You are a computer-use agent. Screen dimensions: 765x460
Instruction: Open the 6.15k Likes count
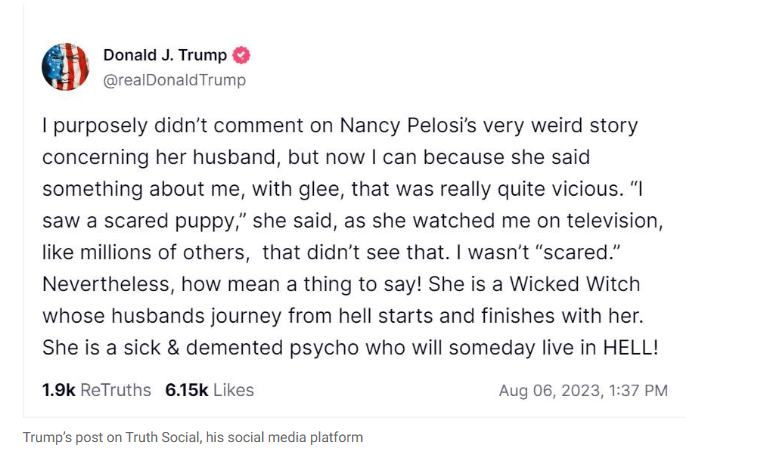[209, 390]
